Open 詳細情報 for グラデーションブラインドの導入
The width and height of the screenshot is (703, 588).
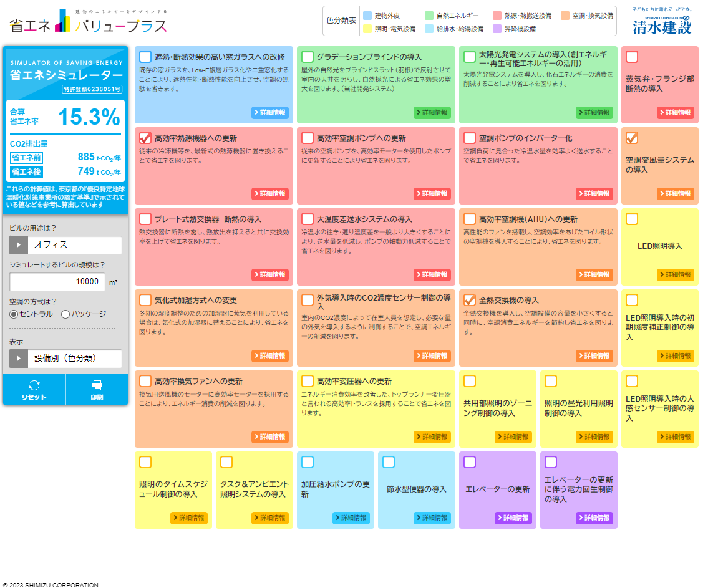(432, 113)
